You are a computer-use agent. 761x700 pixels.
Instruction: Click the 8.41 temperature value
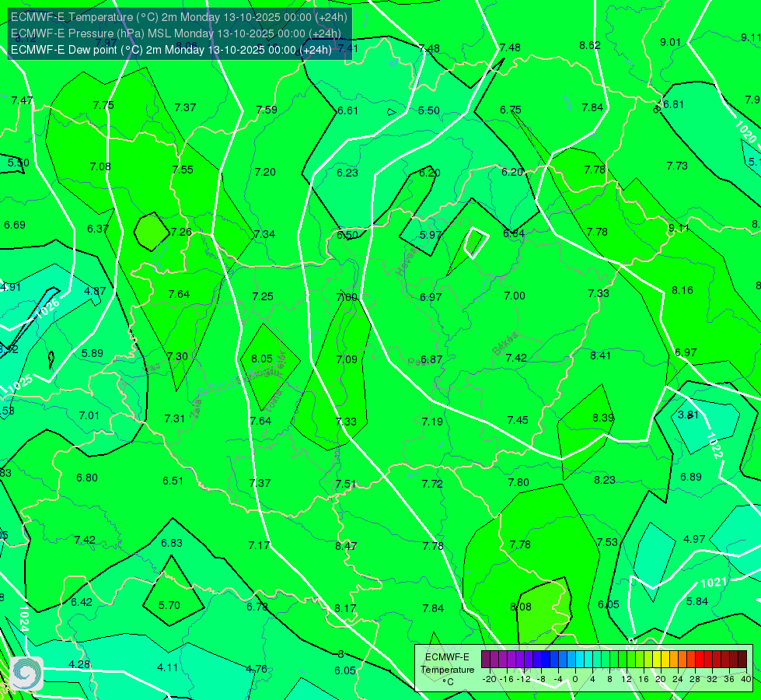600,355
